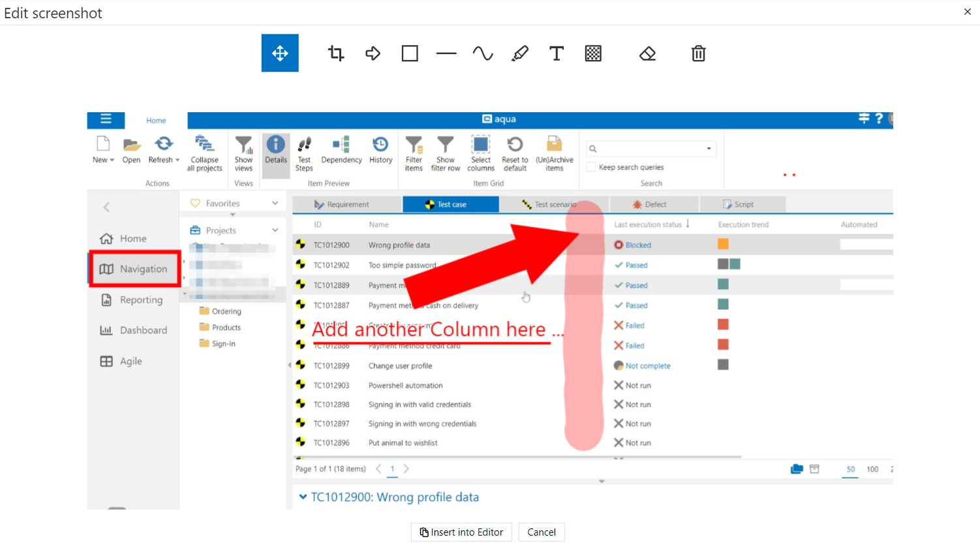Activate the move tool button
Image resolution: width=980 pixels, height=548 pixels.
(280, 53)
